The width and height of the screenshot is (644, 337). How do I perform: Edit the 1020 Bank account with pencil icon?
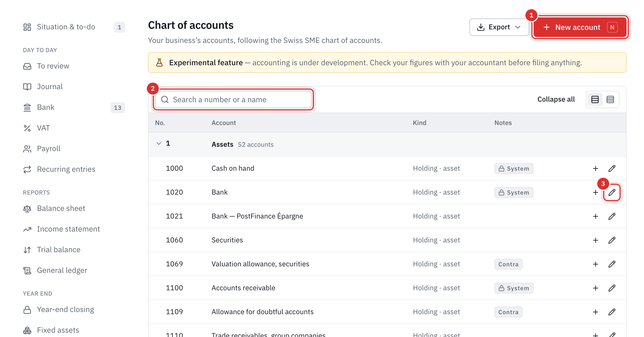(x=612, y=192)
